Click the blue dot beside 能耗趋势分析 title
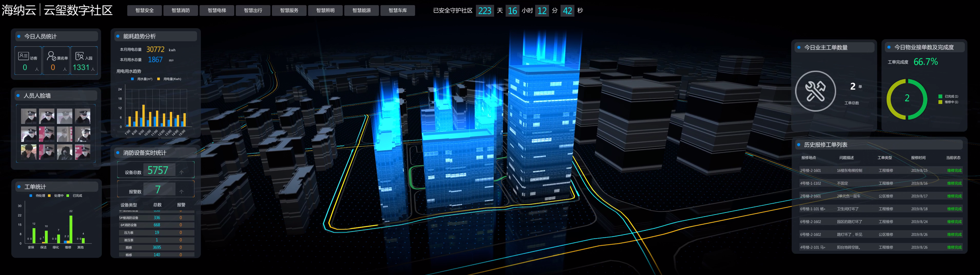 pos(118,36)
